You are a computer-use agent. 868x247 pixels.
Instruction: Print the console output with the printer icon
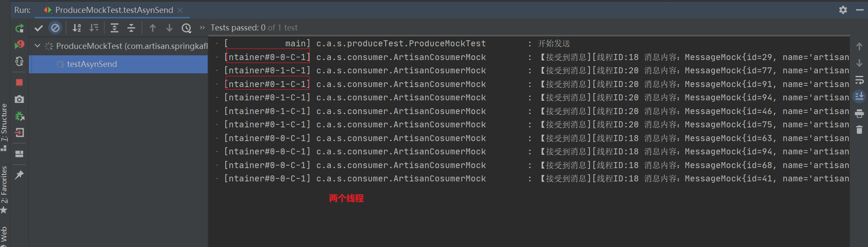859,114
